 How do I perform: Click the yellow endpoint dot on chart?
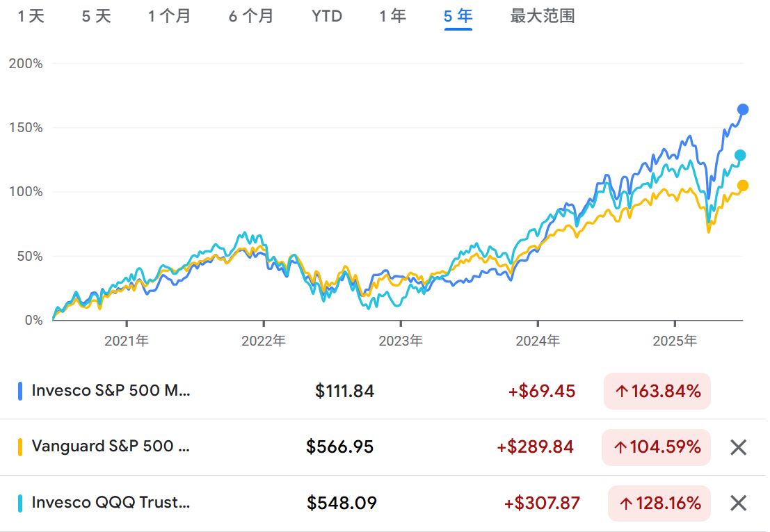(x=742, y=186)
